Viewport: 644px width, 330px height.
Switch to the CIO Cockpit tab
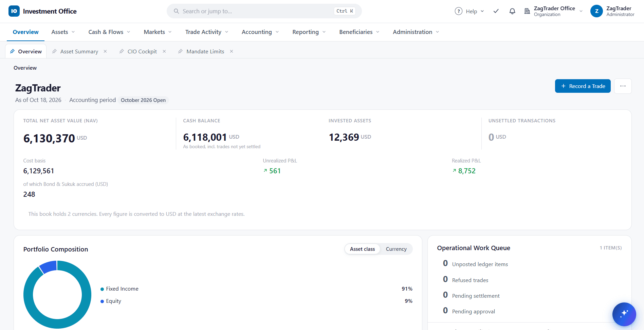pyautogui.click(x=142, y=51)
